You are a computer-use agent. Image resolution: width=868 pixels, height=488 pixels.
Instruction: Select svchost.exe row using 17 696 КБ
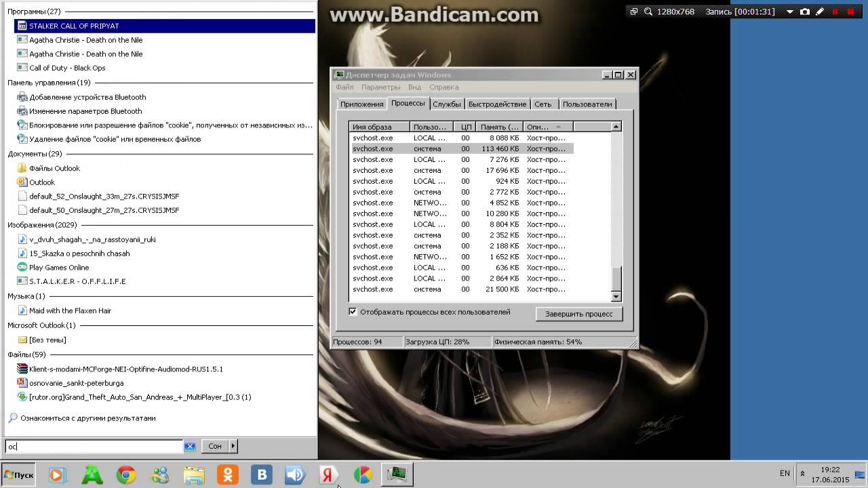pos(461,170)
